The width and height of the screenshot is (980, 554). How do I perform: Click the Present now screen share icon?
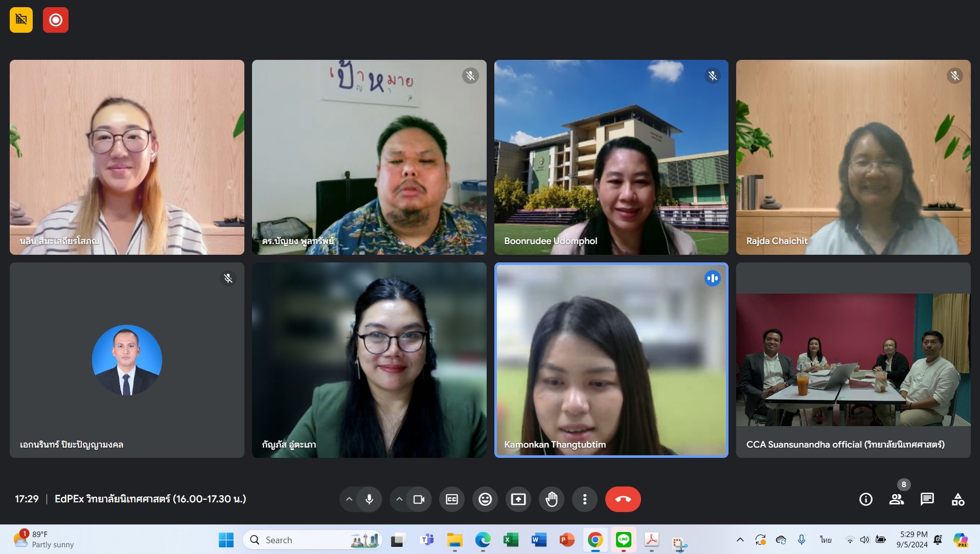click(518, 499)
